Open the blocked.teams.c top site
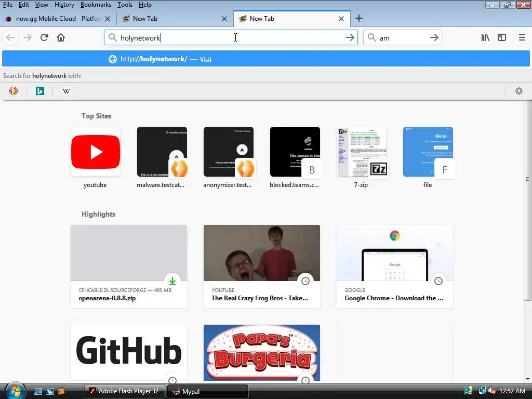 click(295, 158)
